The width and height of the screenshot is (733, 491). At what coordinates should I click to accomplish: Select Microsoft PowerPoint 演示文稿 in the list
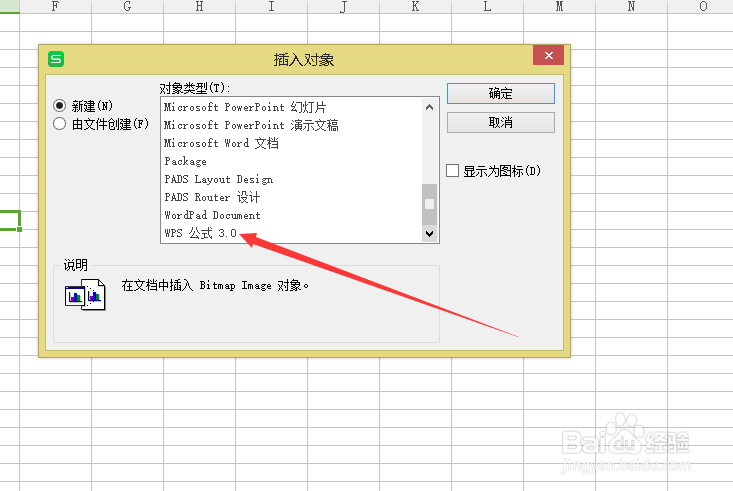coord(291,125)
